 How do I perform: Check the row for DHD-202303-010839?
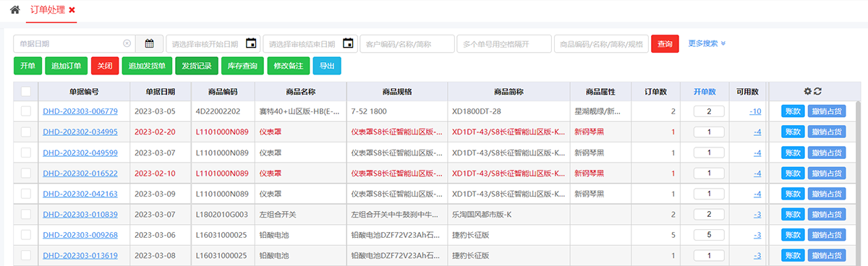tap(26, 215)
